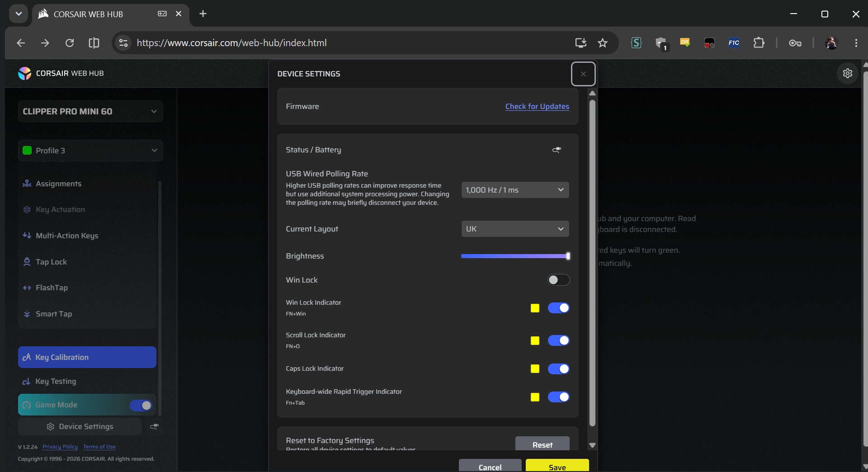View site information icon in address bar
Screen dimensions: 868x472
point(123,43)
